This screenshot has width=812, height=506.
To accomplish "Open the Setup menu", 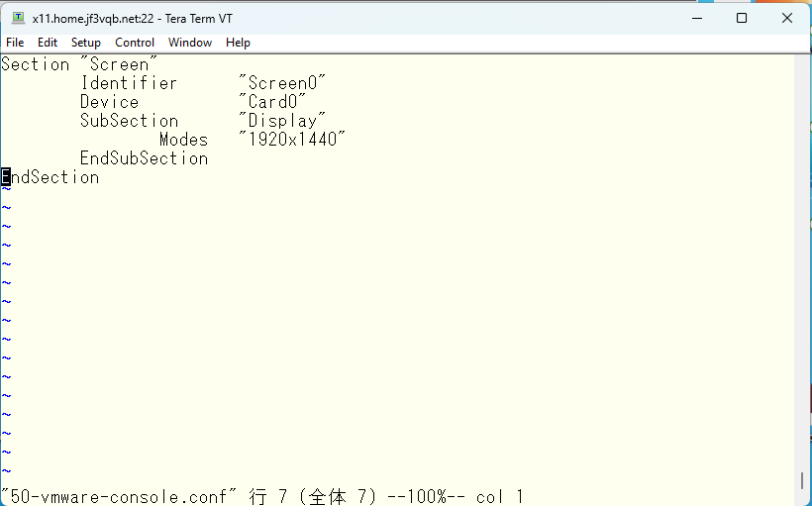I will point(85,43).
